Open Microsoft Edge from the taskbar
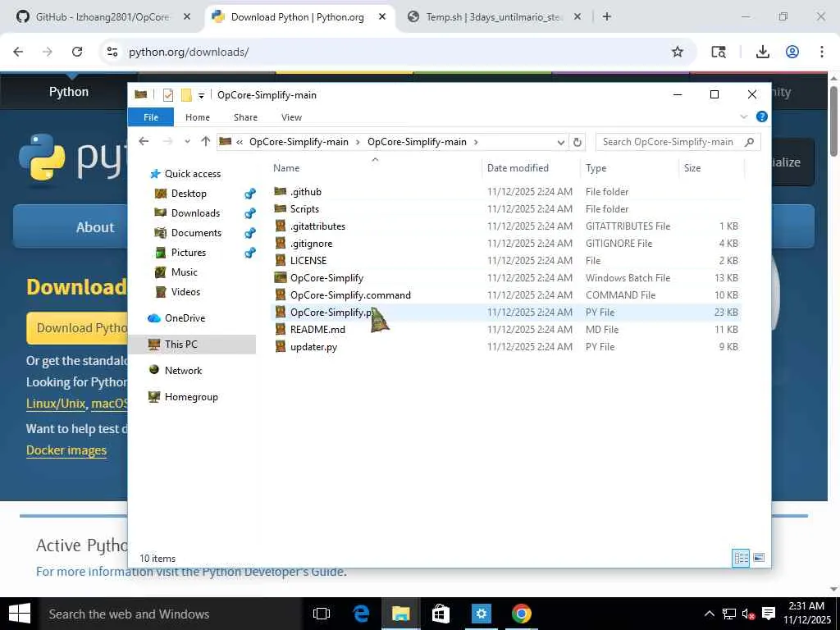840x630 pixels. pyautogui.click(x=361, y=614)
